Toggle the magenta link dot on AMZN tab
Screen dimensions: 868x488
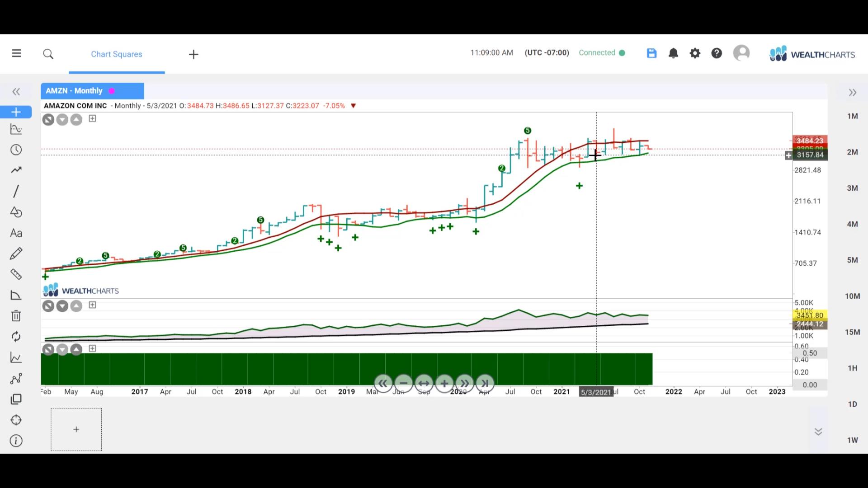pos(112,91)
